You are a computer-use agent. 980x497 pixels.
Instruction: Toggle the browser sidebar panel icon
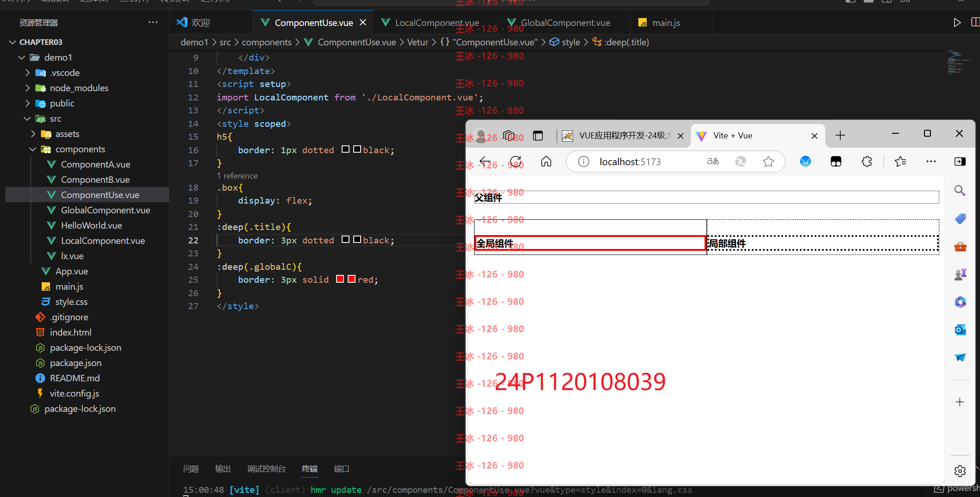[x=960, y=162]
